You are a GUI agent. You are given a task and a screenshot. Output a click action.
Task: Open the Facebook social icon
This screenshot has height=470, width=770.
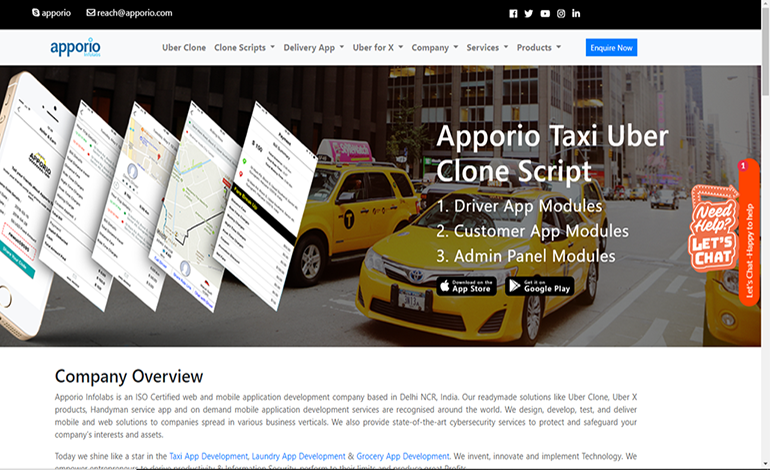[x=513, y=13]
